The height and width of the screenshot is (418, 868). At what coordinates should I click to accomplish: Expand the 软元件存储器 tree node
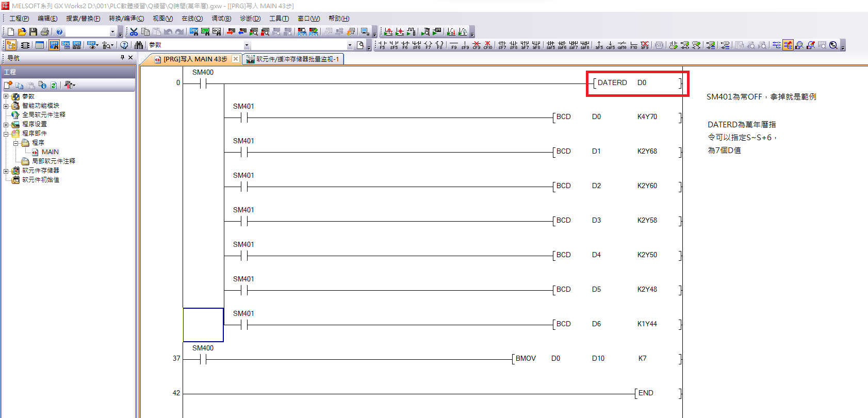coord(6,171)
